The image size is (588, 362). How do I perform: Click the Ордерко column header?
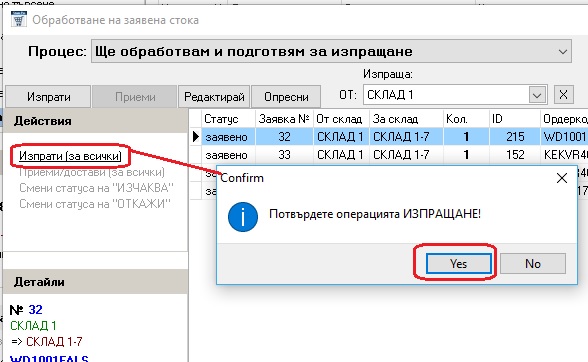pyautogui.click(x=564, y=119)
